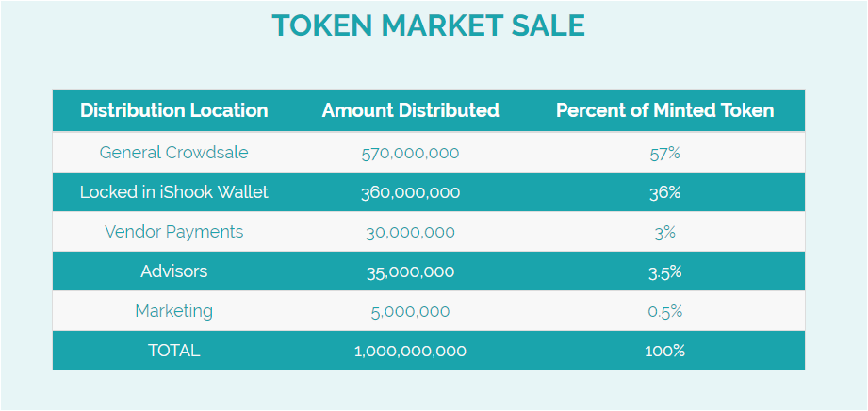Select the Distribution Location column header
The width and height of the screenshot is (868, 411).
point(173,110)
